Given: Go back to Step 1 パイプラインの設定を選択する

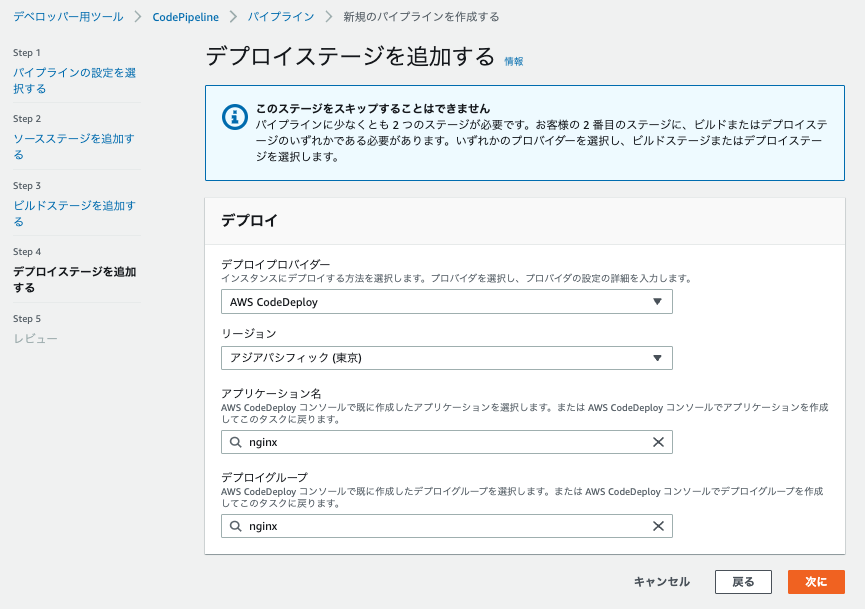Looking at the screenshot, I should [x=68, y=80].
